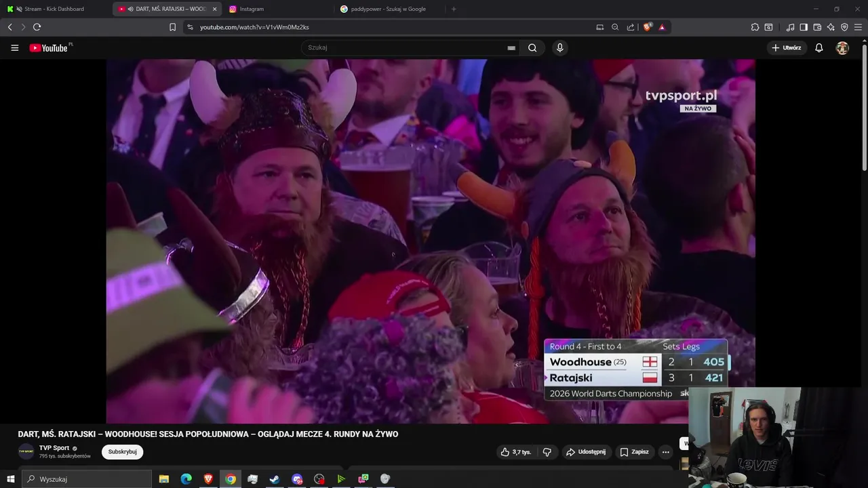Go to the YouTube home logo
868x488 pixels.
click(x=50, y=48)
